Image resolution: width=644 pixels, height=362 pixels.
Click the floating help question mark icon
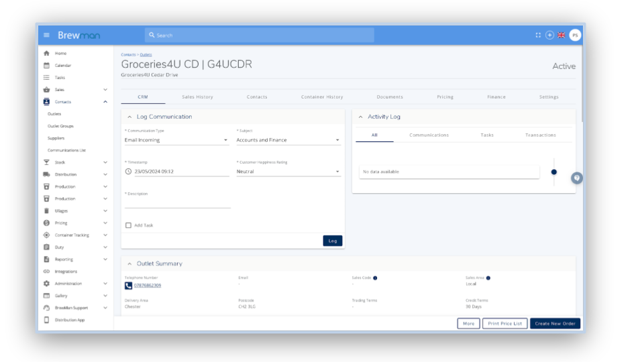click(577, 178)
